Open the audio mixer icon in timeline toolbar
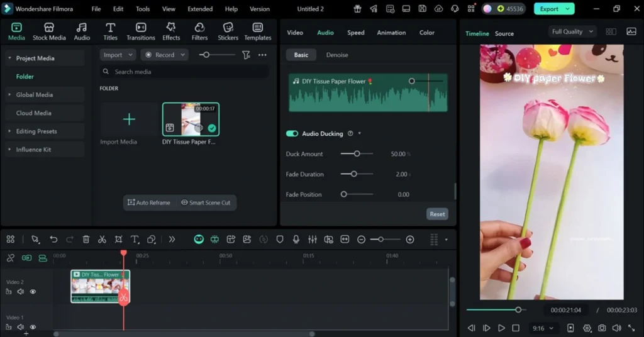This screenshot has width=644, height=337. (313, 240)
